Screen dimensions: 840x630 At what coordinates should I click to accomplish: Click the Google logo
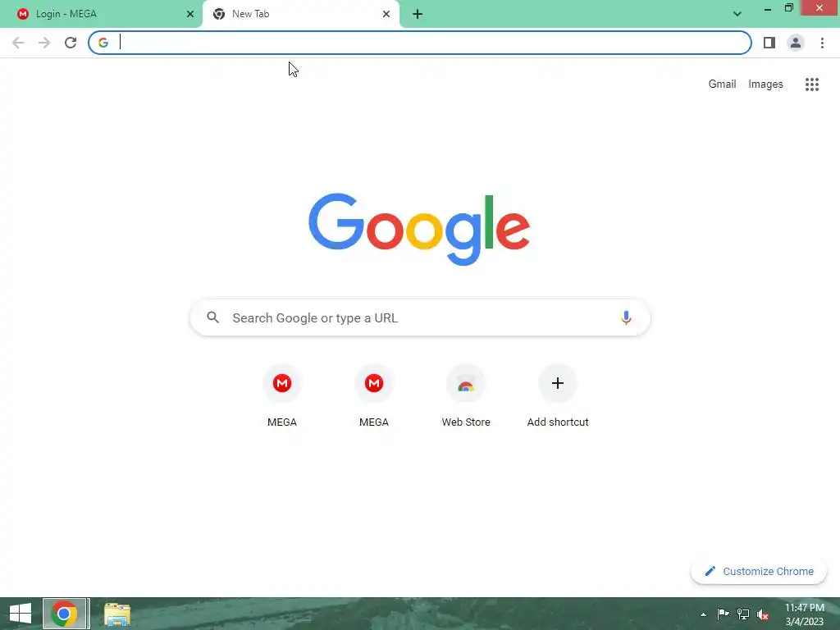[419, 229]
